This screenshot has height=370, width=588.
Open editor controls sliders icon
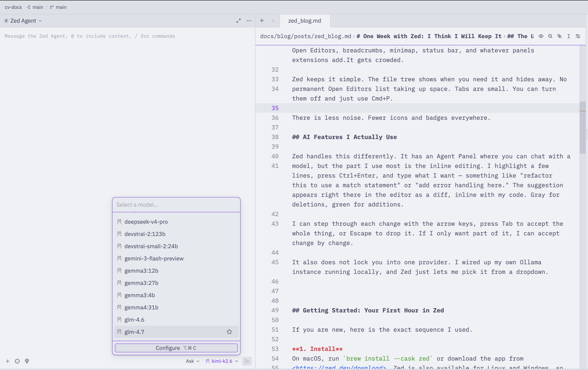(578, 36)
